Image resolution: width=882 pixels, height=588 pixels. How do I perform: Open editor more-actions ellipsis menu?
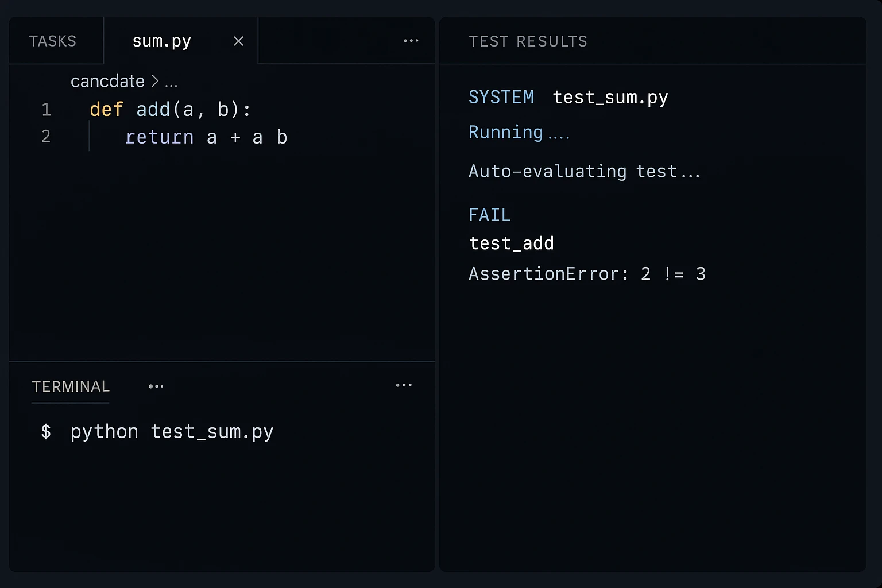click(411, 41)
